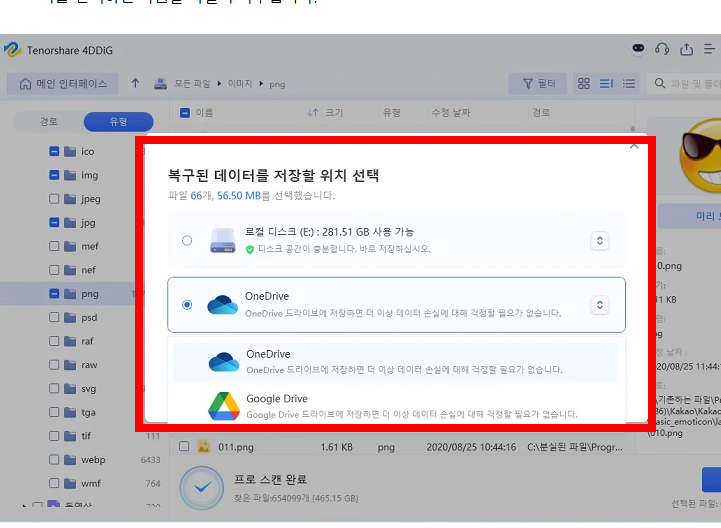The width and height of the screenshot is (721, 528).
Task: Click the Tenorshare 4DDiG logo icon
Action: coord(12,50)
